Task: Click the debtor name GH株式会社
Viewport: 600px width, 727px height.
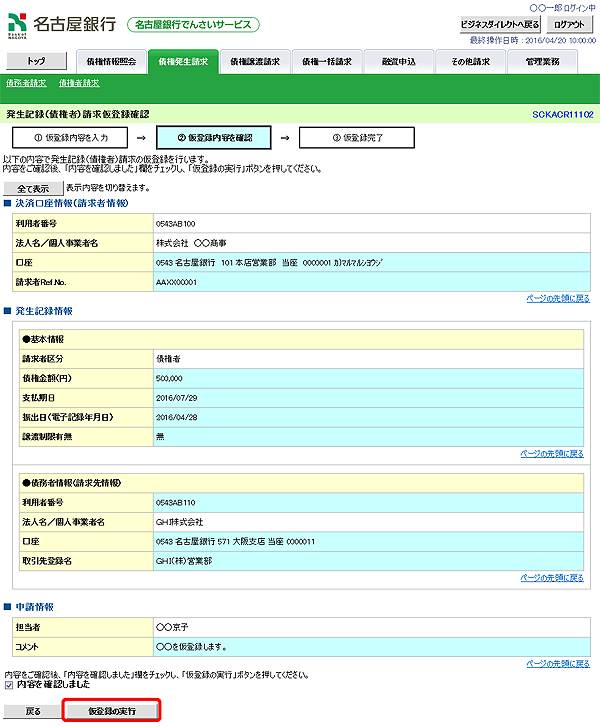Action: pyautogui.click(x=179, y=523)
